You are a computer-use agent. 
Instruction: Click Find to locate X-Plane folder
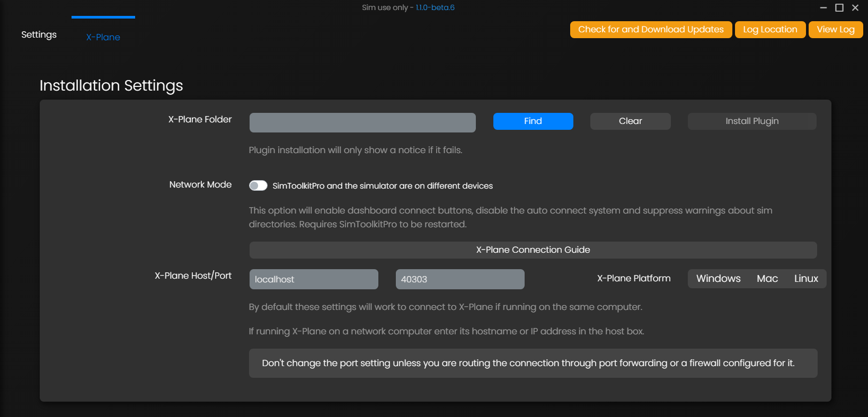point(533,121)
